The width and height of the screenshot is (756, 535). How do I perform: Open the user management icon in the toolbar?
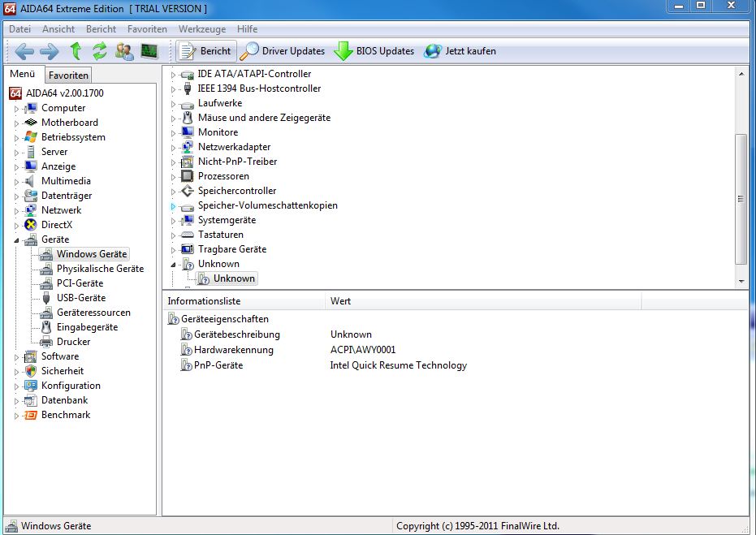tap(124, 51)
